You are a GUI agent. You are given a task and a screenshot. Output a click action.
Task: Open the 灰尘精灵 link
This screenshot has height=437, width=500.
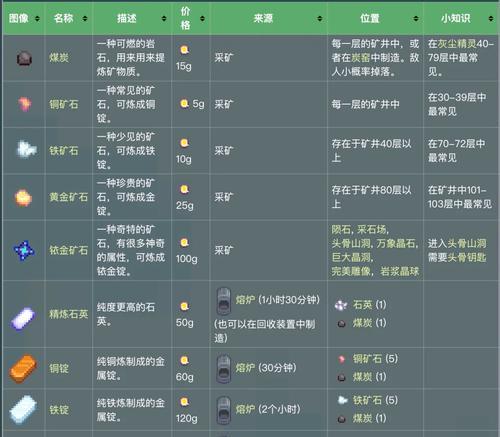(457, 44)
